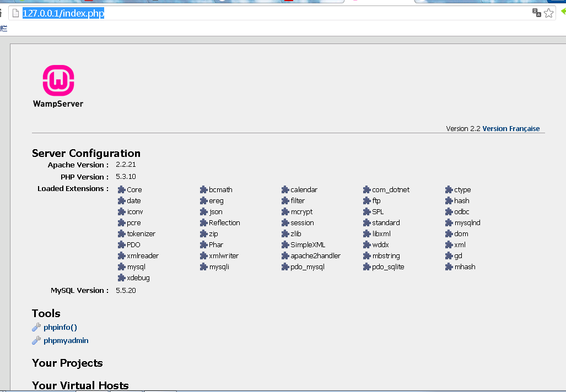This screenshot has height=392, width=566.
Task: Click the puzzle icon next to pdo_sqlite
Action: tap(366, 267)
